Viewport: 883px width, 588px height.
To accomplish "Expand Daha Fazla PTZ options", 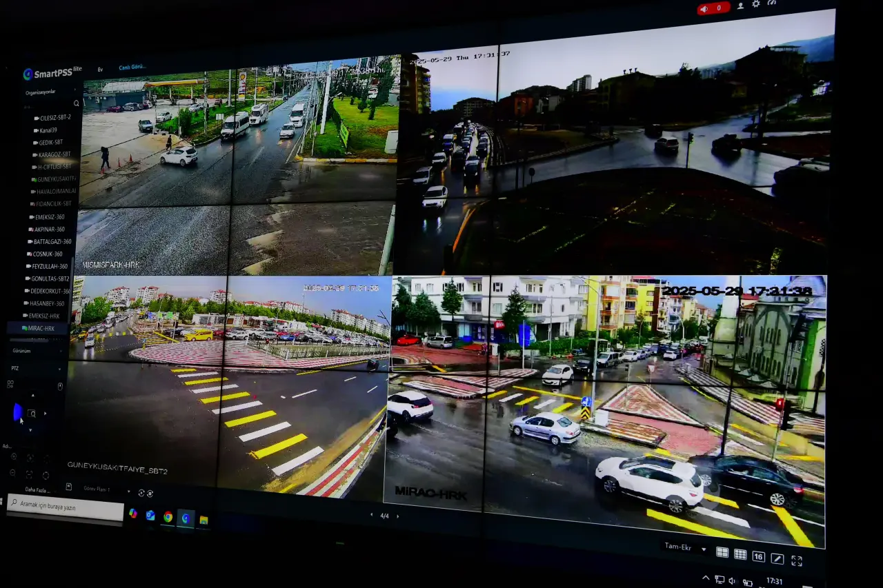I will click(x=39, y=490).
